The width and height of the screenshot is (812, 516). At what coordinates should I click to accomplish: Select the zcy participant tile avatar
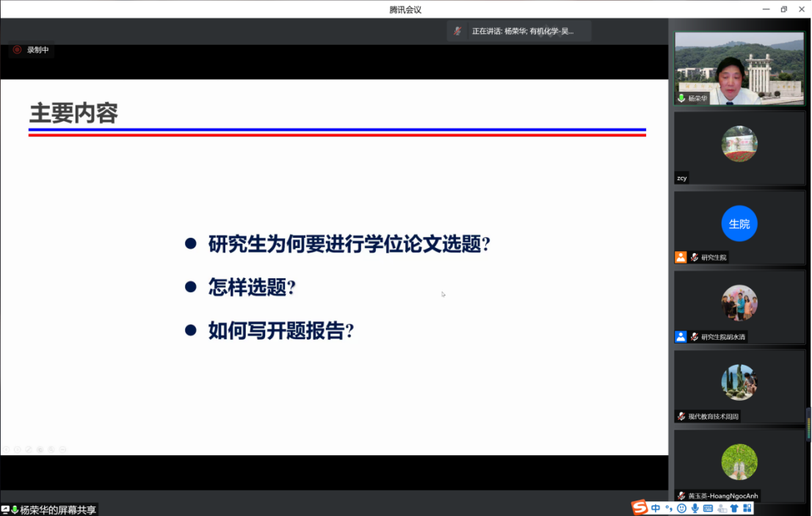(739, 144)
